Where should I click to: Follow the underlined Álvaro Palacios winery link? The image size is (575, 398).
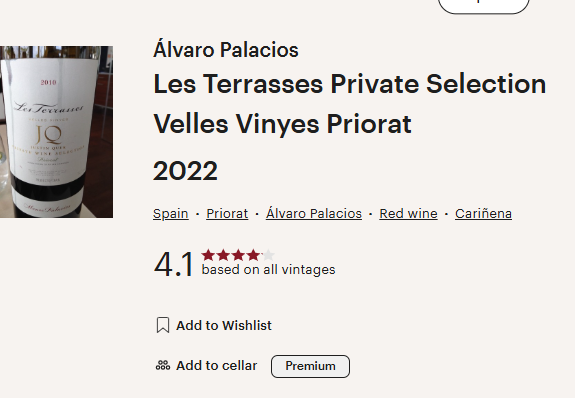click(x=314, y=213)
